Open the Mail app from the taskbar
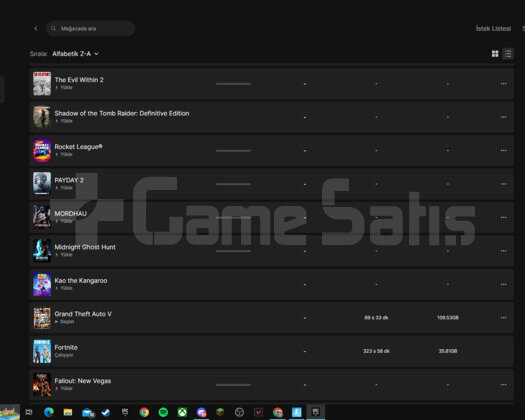This screenshot has height=420, width=525. click(x=88, y=413)
